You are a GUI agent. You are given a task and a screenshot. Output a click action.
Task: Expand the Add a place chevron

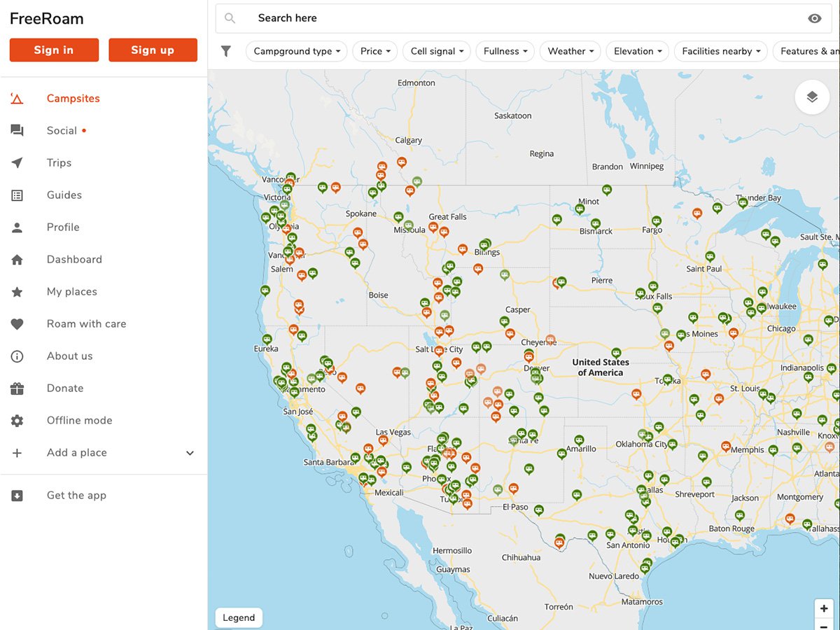[190, 453]
